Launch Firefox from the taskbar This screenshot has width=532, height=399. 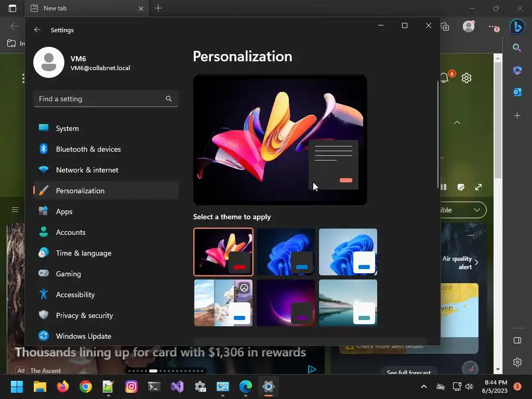(62, 387)
